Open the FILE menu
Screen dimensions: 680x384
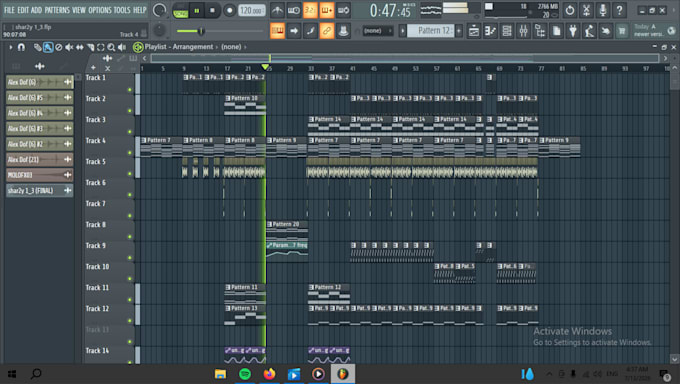9,10
